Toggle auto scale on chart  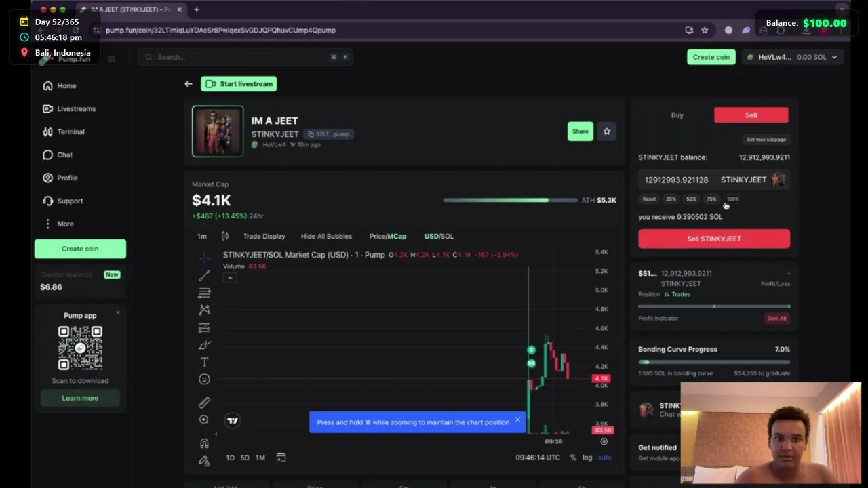[604, 457]
